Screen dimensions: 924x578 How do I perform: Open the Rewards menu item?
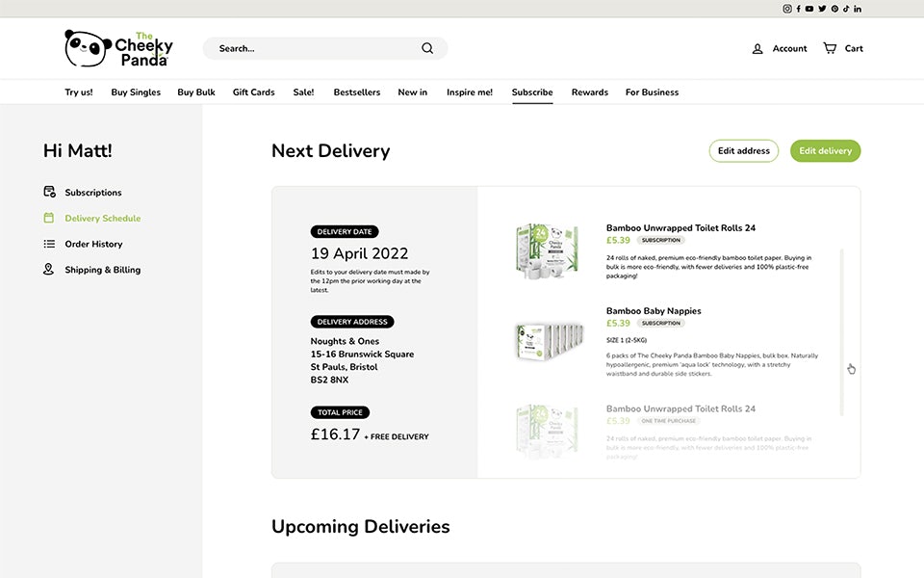point(590,92)
